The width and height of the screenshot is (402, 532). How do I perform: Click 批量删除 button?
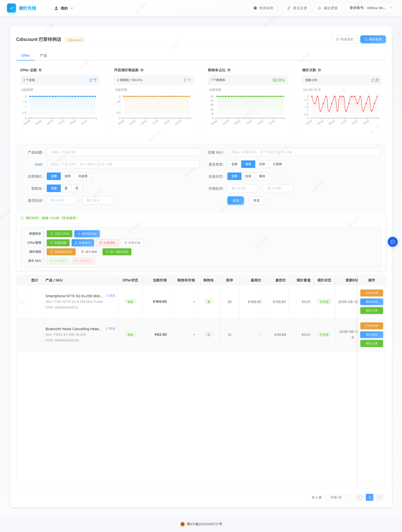pos(108,243)
